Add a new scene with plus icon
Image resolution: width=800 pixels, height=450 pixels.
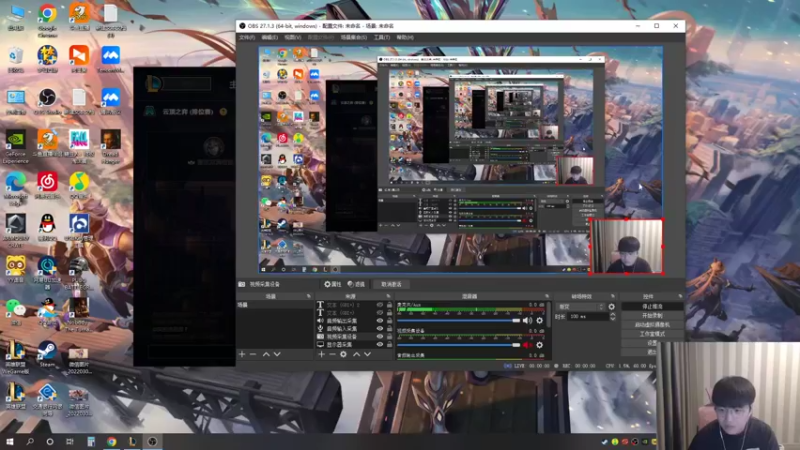(x=242, y=354)
